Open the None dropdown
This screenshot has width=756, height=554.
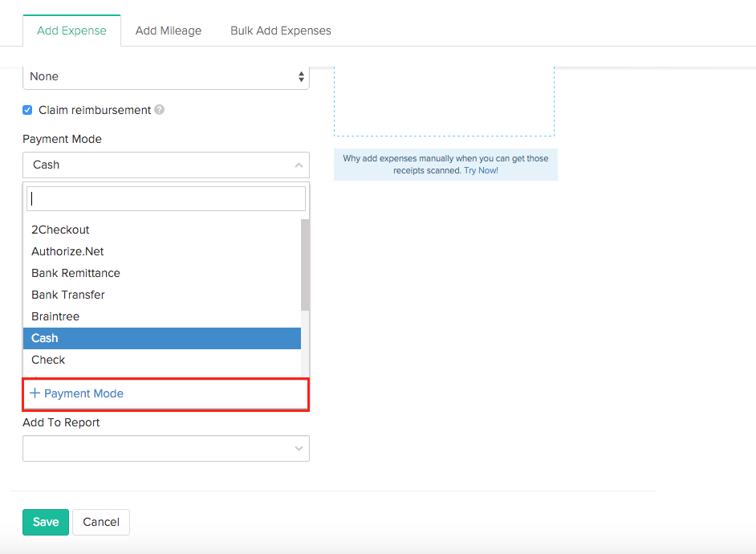coord(166,76)
